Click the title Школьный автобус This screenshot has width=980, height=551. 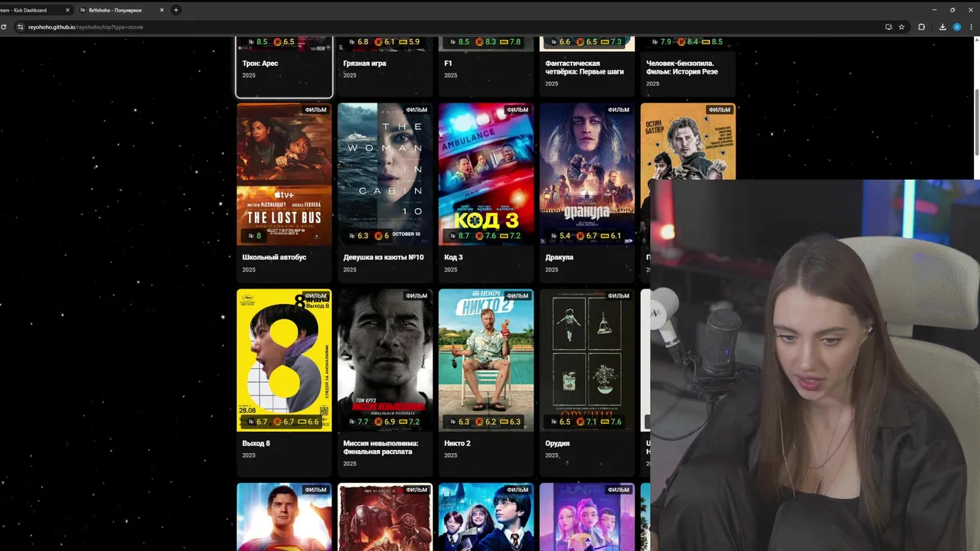(274, 257)
